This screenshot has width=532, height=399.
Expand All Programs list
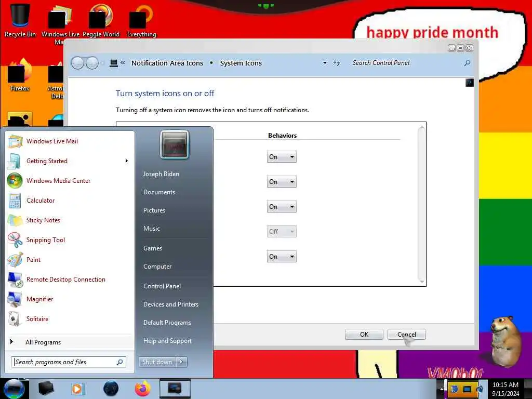point(70,342)
